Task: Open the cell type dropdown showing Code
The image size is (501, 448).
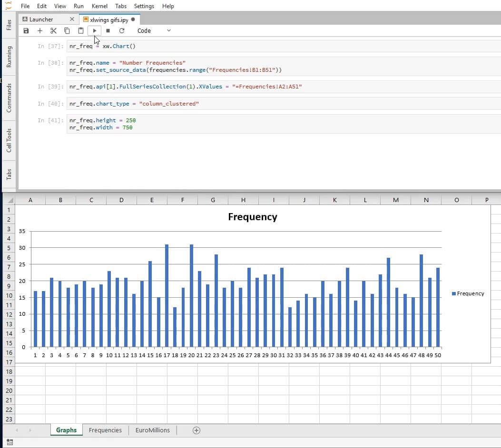Action: pos(151,30)
